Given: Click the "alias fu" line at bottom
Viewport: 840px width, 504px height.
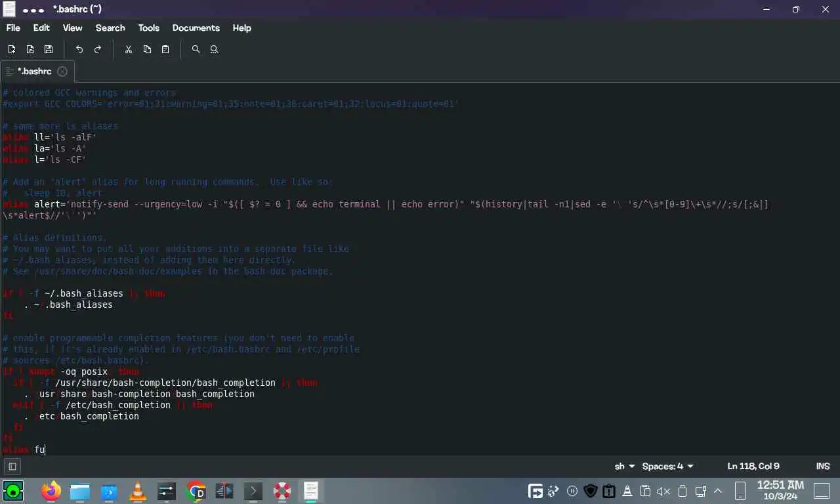Looking at the screenshot, I should [x=24, y=450].
